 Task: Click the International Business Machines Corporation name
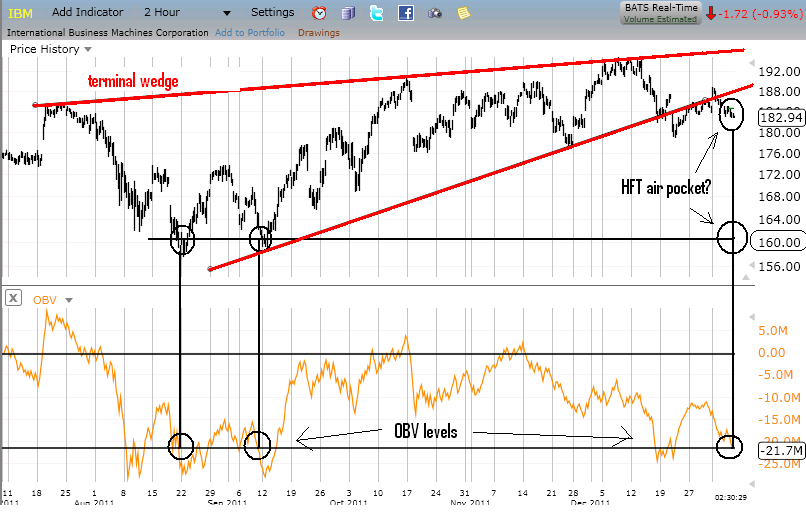point(107,33)
